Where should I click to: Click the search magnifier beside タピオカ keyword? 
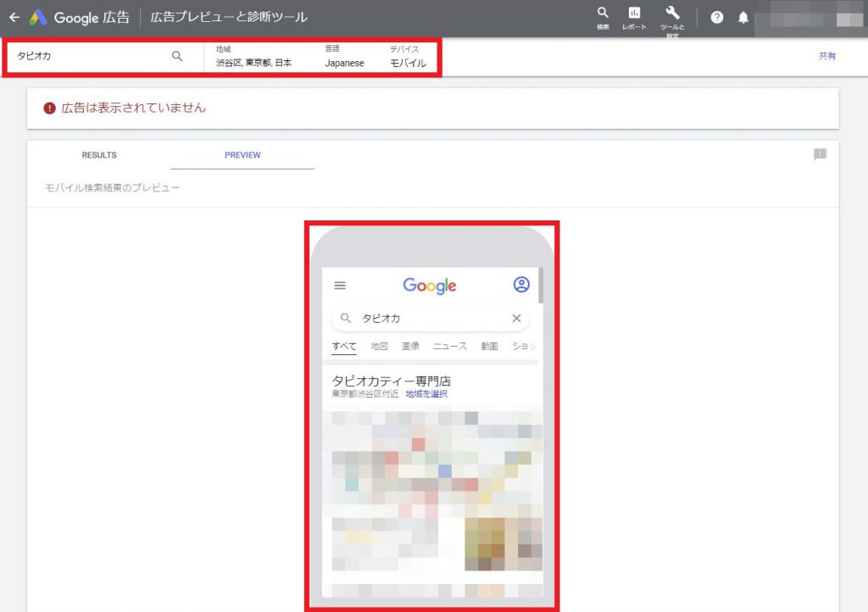tap(177, 56)
